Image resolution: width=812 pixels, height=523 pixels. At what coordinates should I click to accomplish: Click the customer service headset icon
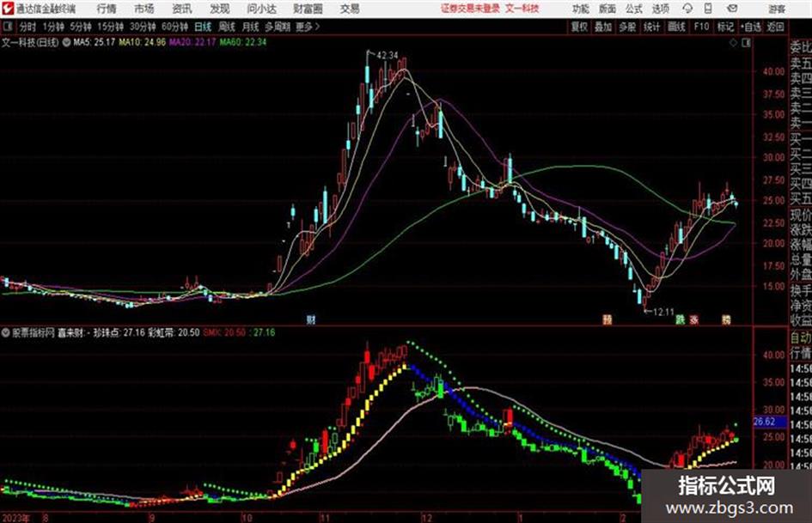click(687, 9)
